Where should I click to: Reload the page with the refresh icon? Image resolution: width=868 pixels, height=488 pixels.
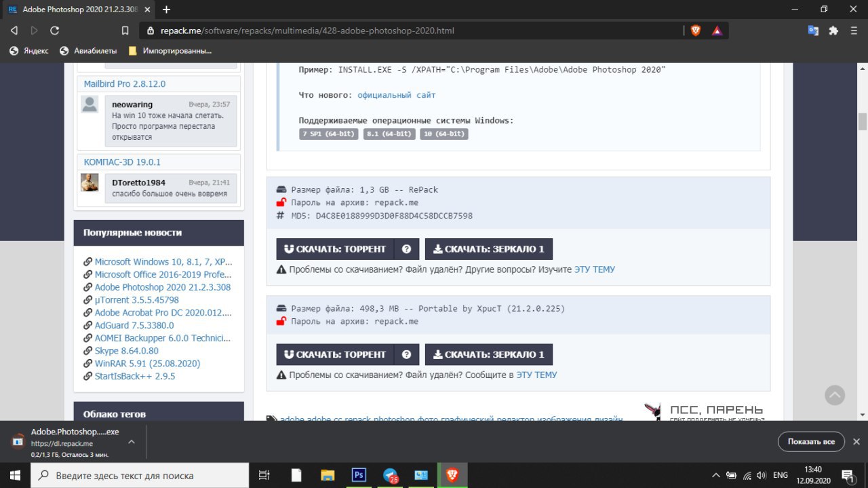(x=55, y=31)
